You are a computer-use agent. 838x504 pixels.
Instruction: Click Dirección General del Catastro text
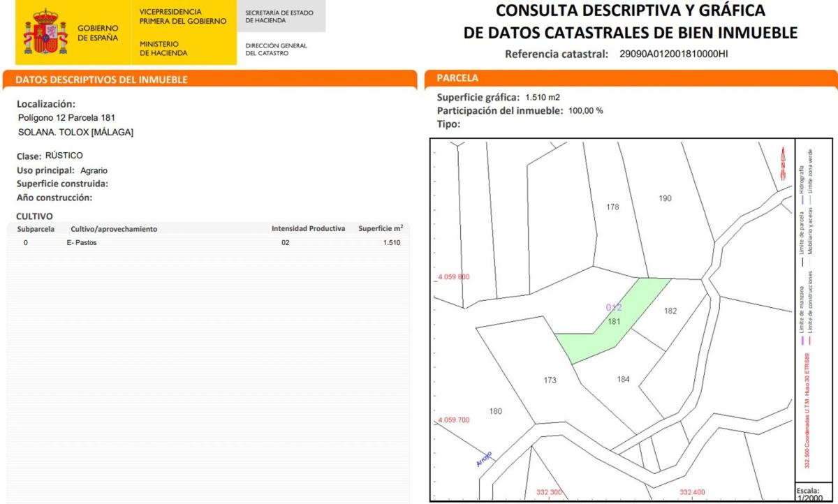coord(276,50)
